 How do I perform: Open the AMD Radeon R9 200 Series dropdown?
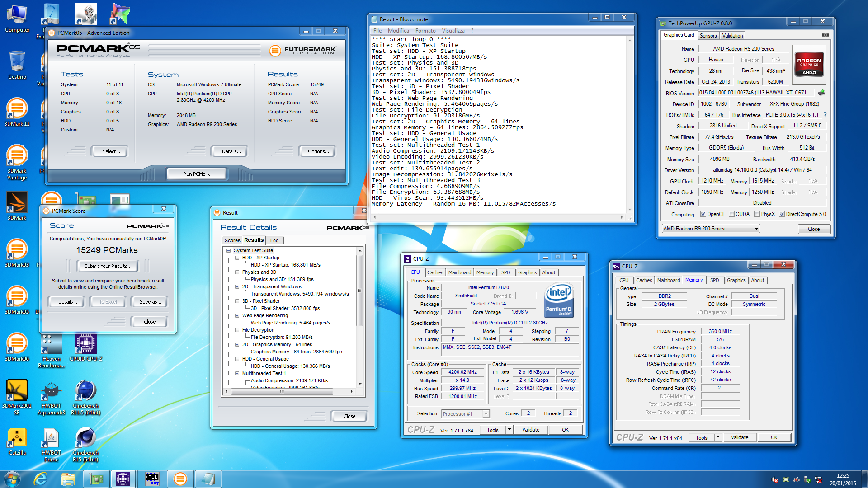711,229
